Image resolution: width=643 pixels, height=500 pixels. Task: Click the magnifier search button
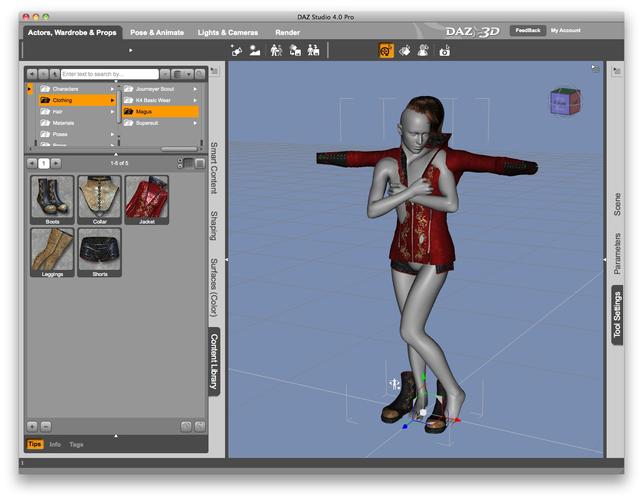pyautogui.click(x=200, y=74)
